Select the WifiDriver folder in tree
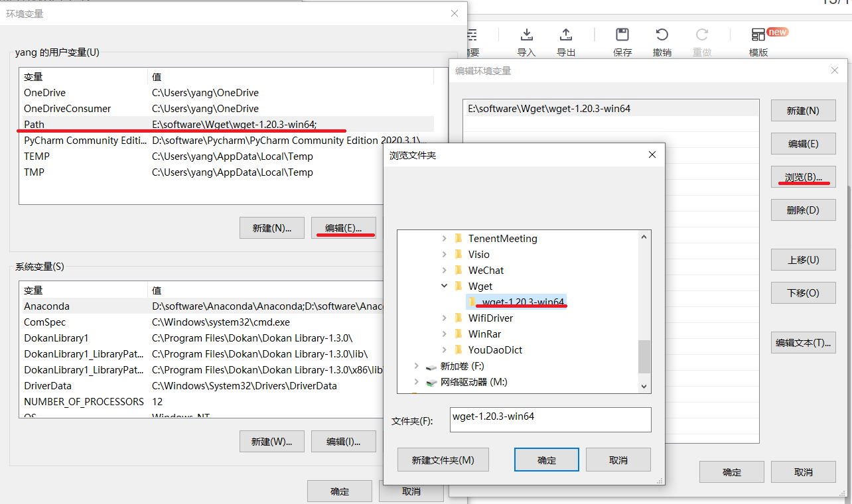The height and width of the screenshot is (504, 852). click(x=490, y=318)
